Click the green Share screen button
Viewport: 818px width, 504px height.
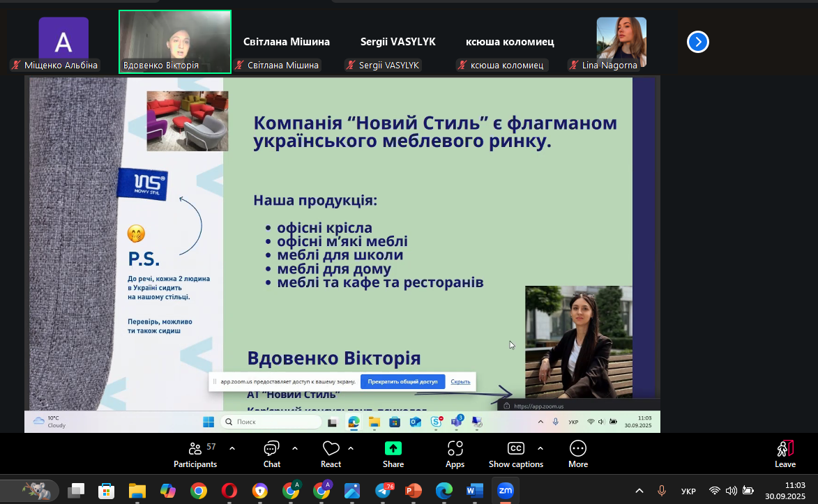tap(393, 453)
